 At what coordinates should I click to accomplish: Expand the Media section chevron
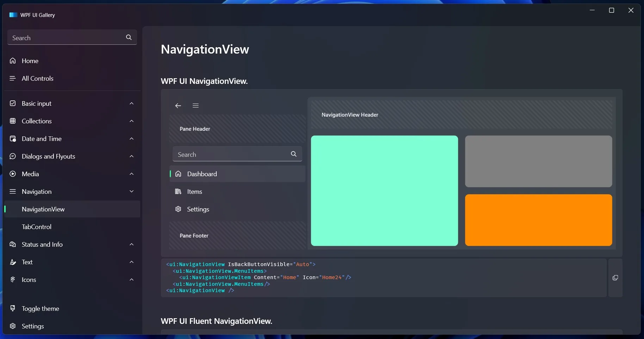click(x=131, y=174)
